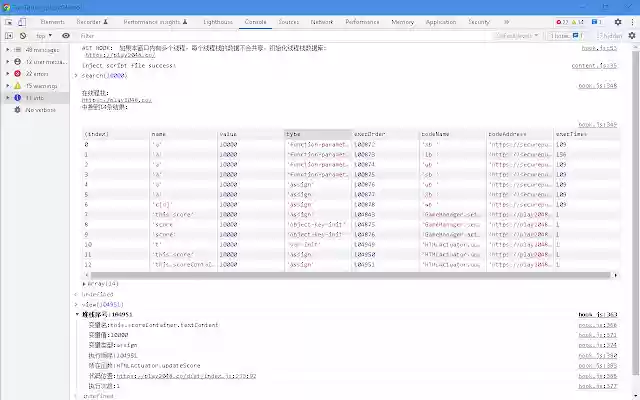Image resolution: width=640 pixels, height=400 pixels.
Task: Click the yellow warning count badge
Action: [578, 22]
